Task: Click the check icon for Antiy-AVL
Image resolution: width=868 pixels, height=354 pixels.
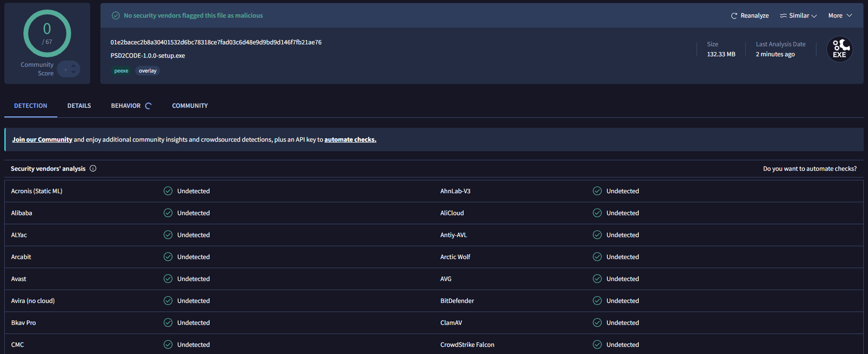Action: tap(597, 235)
